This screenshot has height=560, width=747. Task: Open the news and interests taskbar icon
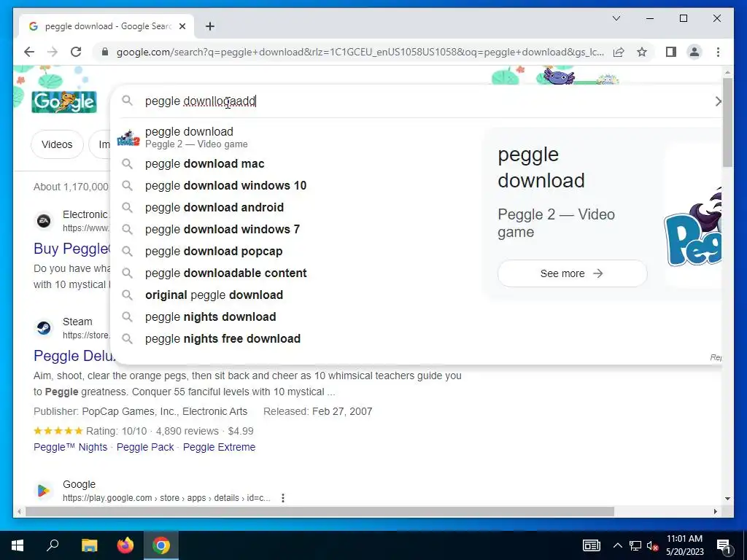point(591,545)
